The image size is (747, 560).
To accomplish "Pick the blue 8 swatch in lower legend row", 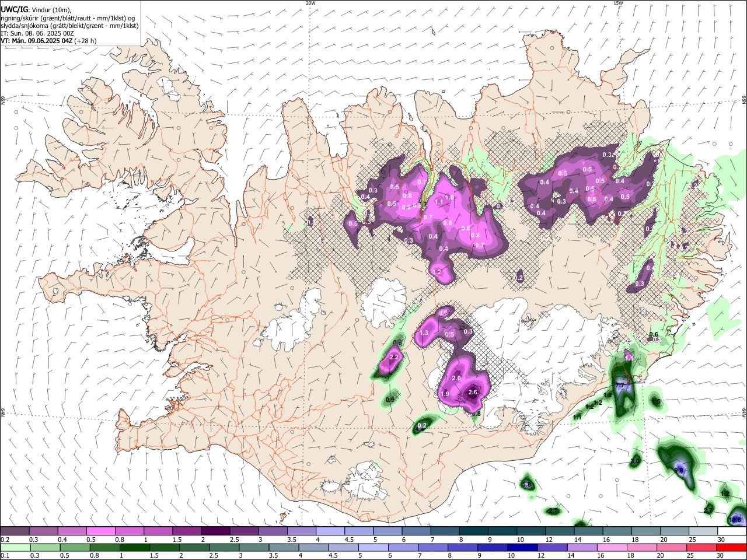I will [x=463, y=547].
